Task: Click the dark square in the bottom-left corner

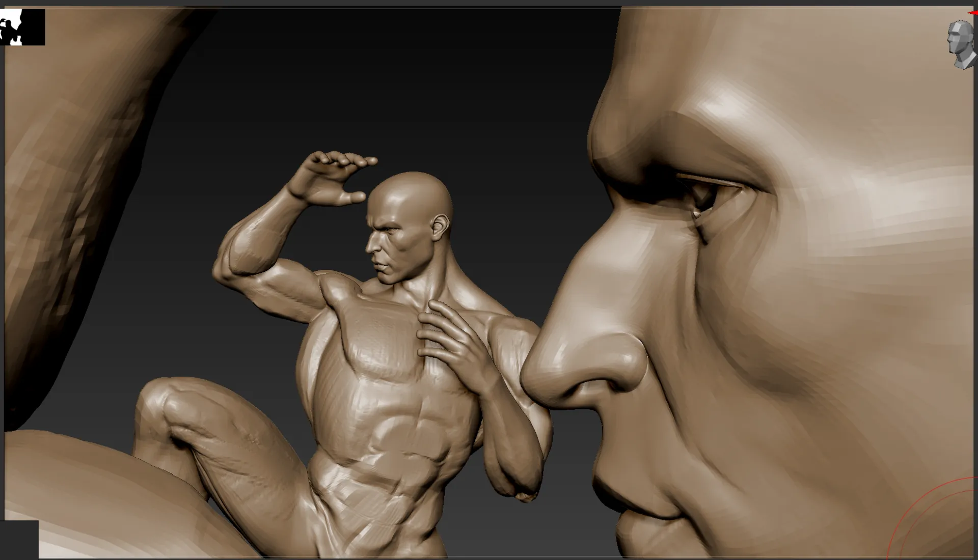Action: (19, 540)
